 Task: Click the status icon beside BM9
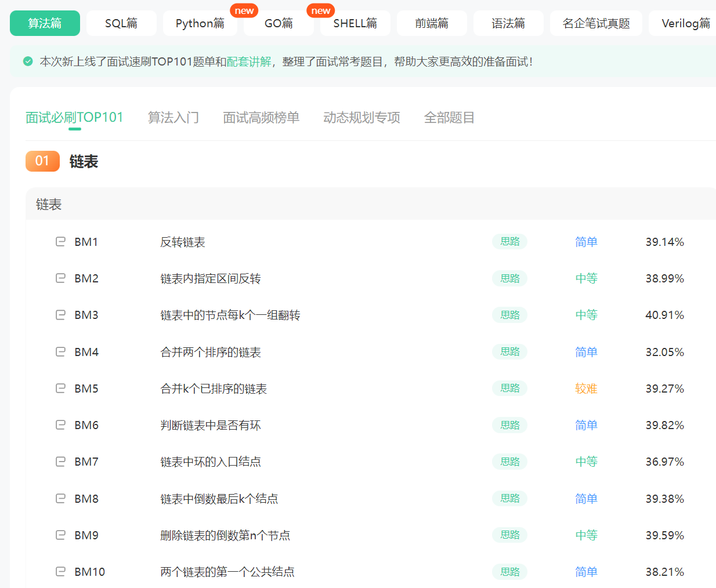(60, 535)
